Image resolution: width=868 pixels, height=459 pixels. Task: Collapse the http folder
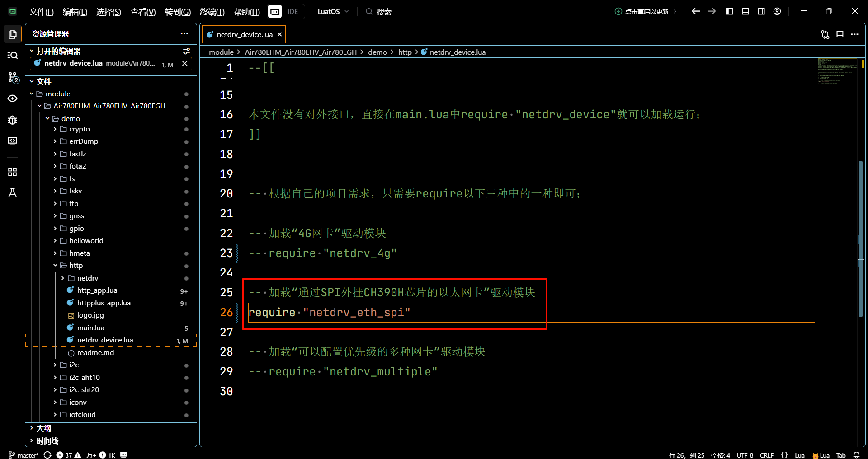75,266
